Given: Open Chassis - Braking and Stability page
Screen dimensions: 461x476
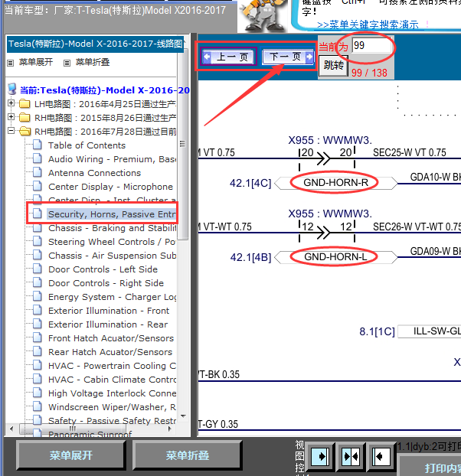Looking at the screenshot, I should [x=112, y=228].
